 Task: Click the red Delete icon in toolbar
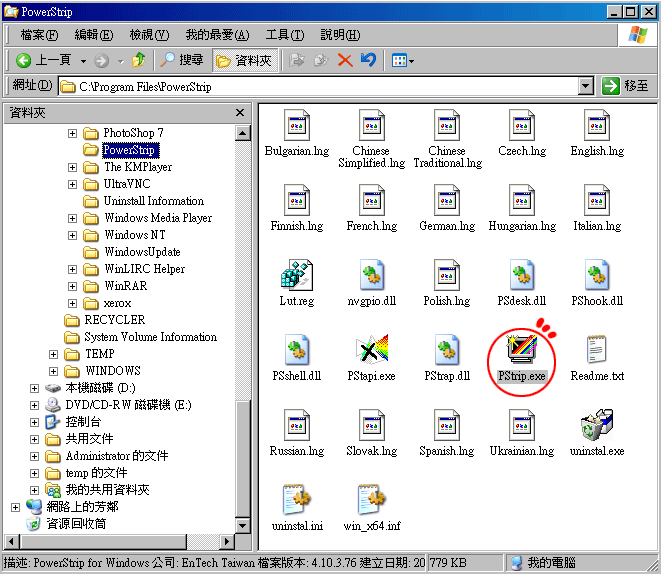coord(345,60)
